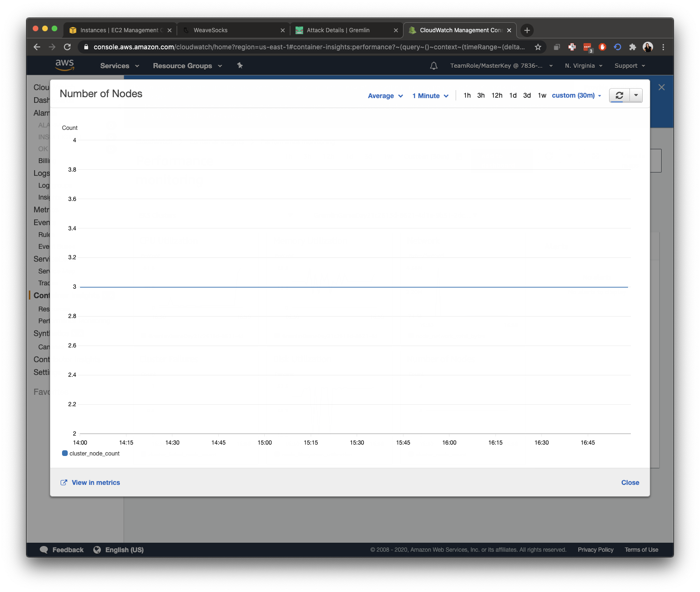Open the Extensions puzzle-piece icon
The width and height of the screenshot is (700, 592).
[x=632, y=47]
